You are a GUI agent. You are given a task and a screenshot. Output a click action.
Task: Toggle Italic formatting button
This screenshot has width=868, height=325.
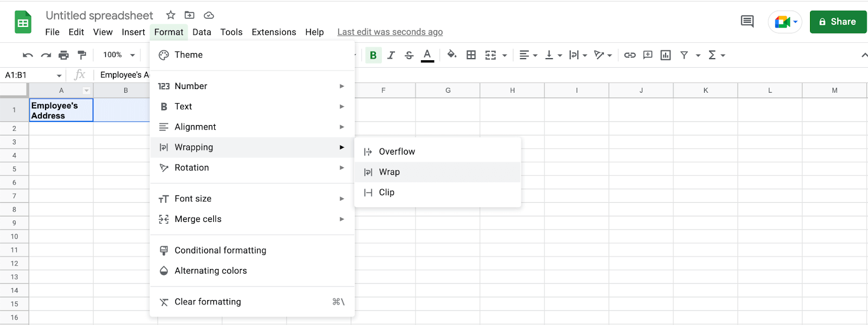click(x=391, y=55)
